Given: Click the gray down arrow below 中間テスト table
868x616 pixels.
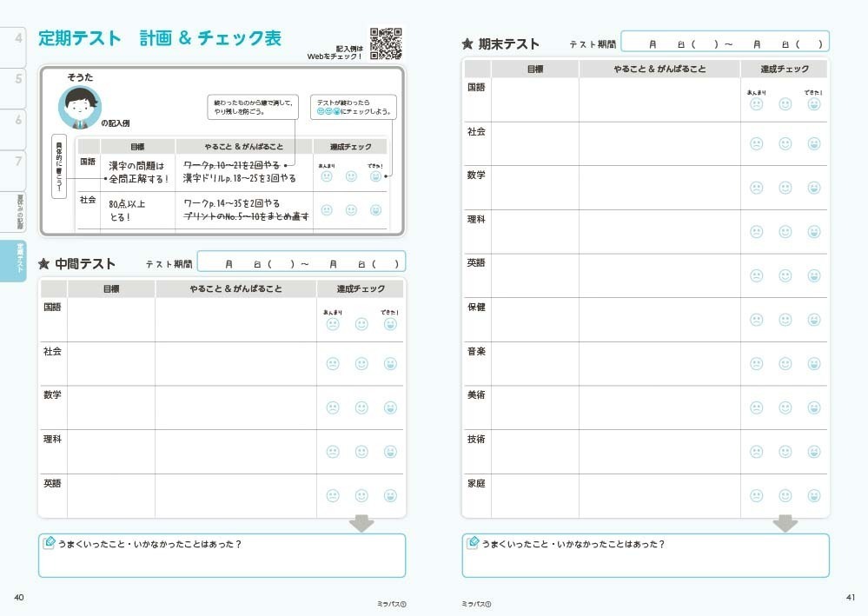Looking at the screenshot, I should 361,524.
